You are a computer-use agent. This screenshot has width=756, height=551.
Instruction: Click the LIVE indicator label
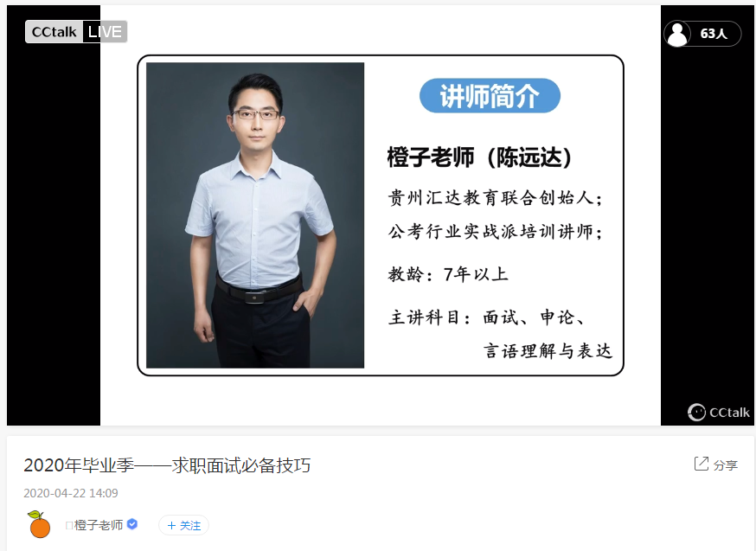pos(105,32)
